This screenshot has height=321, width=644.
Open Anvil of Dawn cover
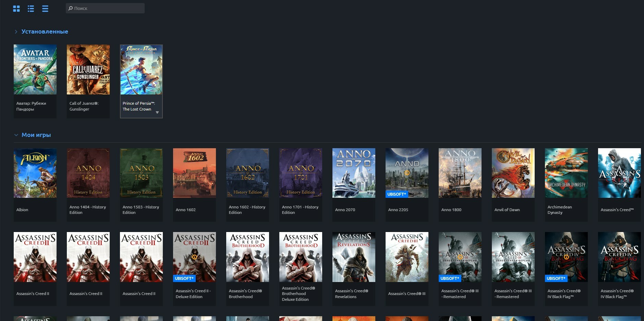513,173
